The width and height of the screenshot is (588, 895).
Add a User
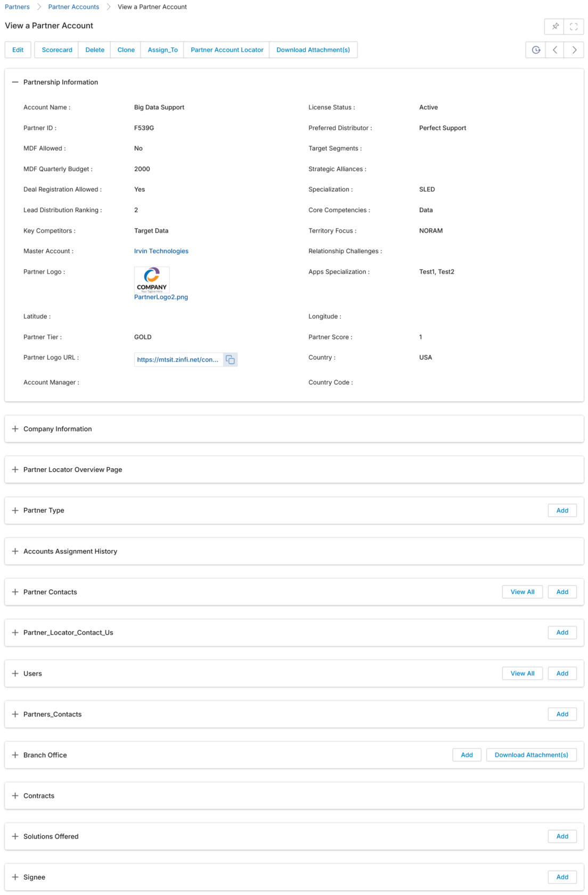point(562,673)
